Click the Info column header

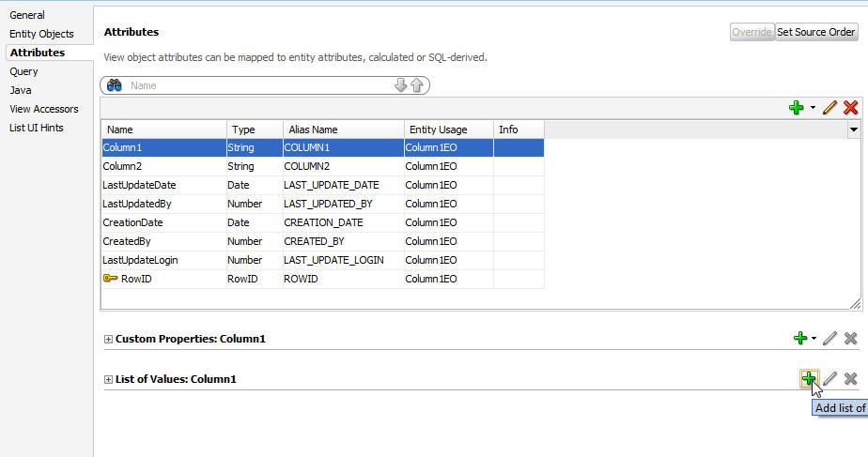click(519, 129)
